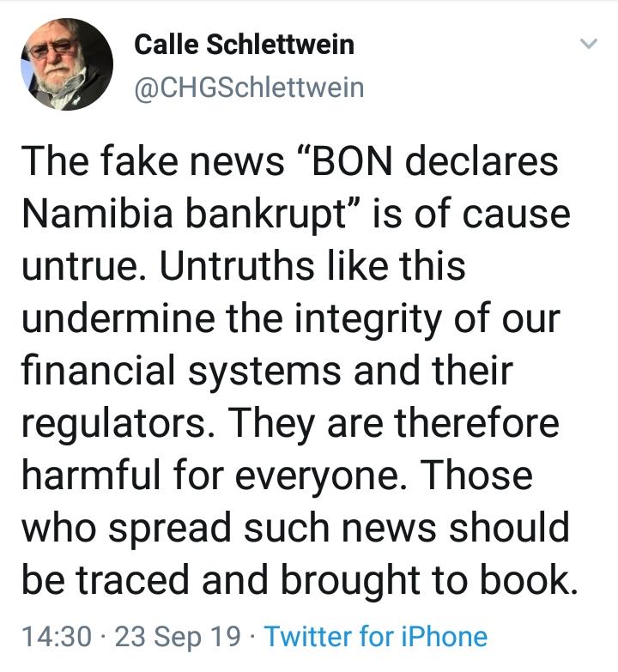Select the phrase 'financial systems' in the tweet
The width and height of the screenshot is (618, 672).
181,371
